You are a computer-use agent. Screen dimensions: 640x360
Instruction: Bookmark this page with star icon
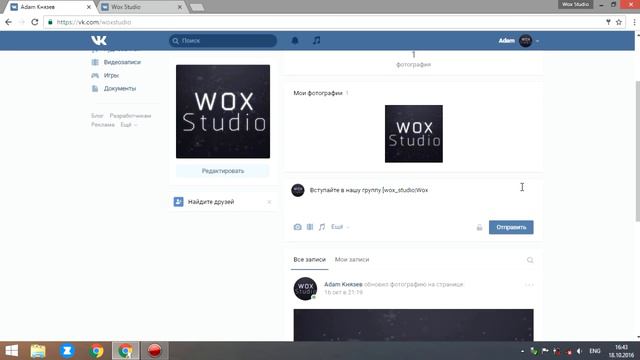[x=619, y=22]
